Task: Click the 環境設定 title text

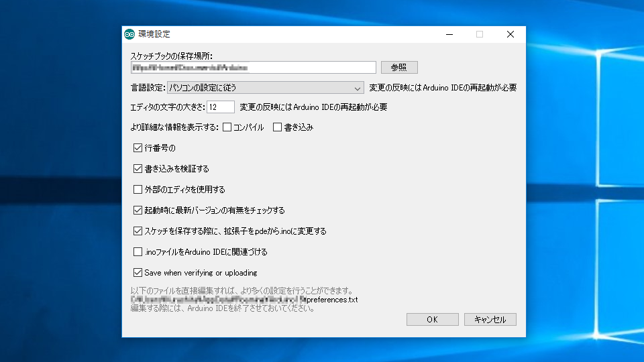Action: 154,34
